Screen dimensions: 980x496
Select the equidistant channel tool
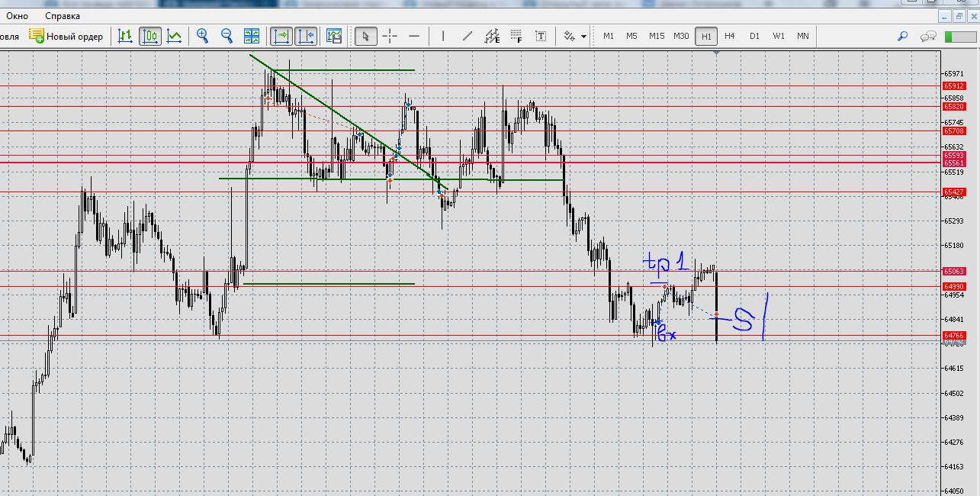pos(492,36)
